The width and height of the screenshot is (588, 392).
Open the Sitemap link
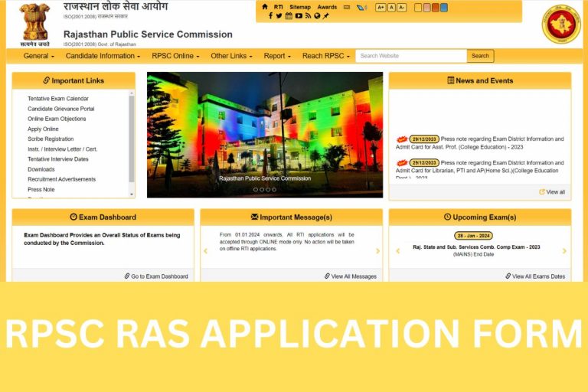tap(300, 7)
